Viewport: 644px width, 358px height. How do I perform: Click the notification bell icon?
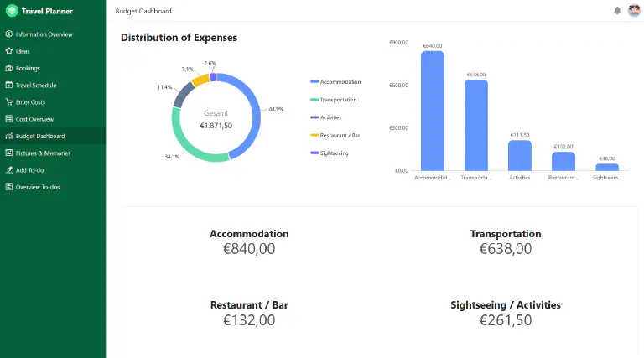[617, 11]
